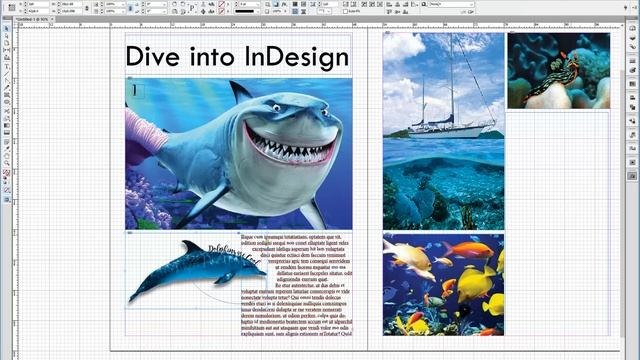Enable Wrap Around Object Shape
This screenshot has height=360, width=640.
click(x=295, y=11)
